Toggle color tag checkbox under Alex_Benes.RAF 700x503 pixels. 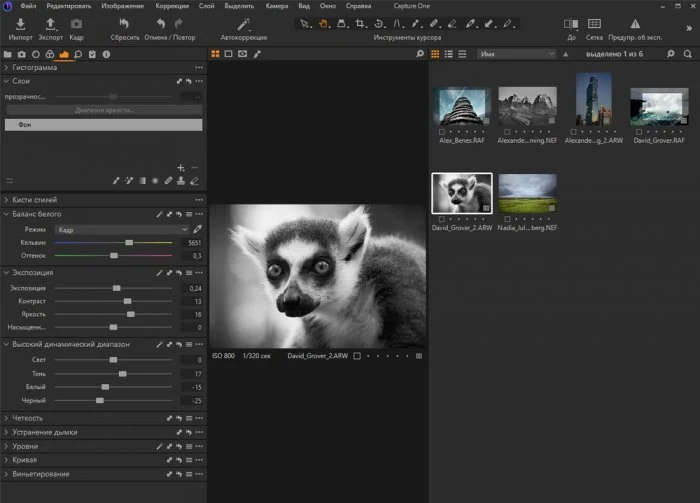442,132
